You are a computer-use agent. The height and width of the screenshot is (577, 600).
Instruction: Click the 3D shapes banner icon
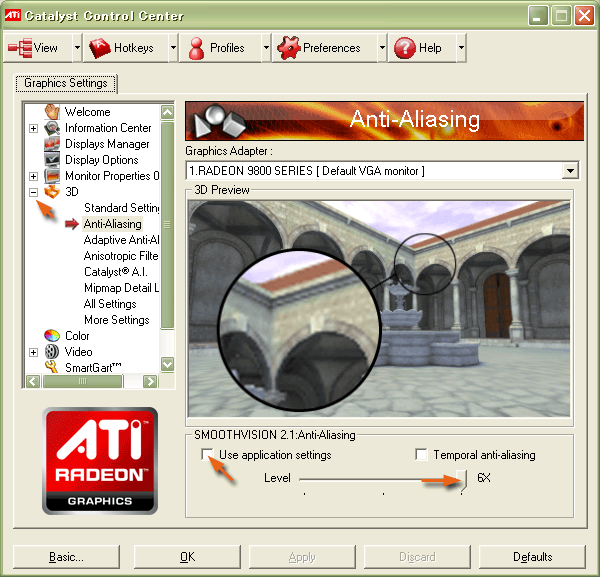[220, 121]
